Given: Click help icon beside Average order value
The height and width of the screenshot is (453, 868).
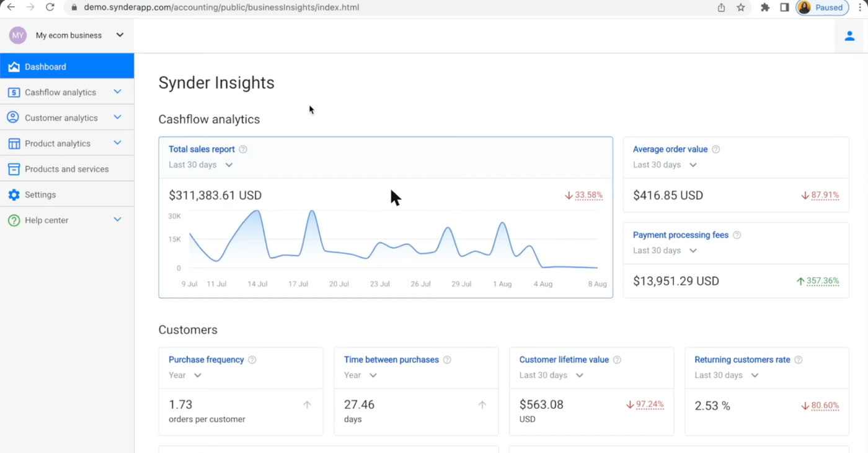Looking at the screenshot, I should pos(716,150).
